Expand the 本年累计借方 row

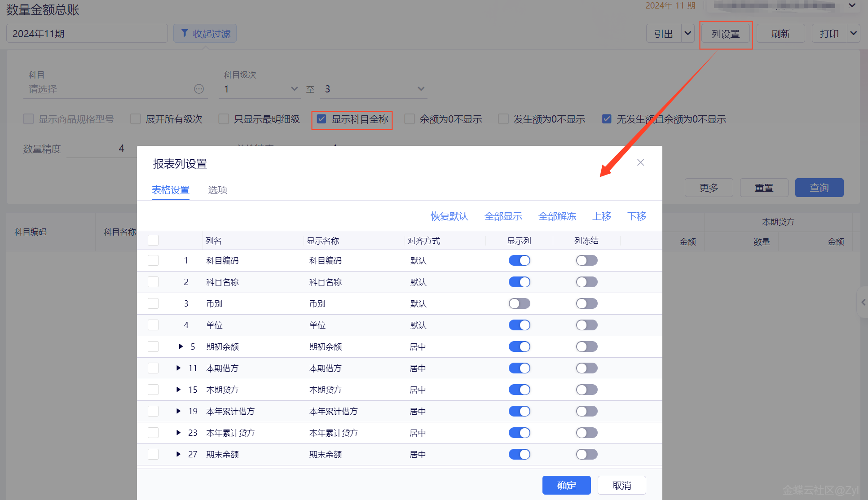pos(178,411)
